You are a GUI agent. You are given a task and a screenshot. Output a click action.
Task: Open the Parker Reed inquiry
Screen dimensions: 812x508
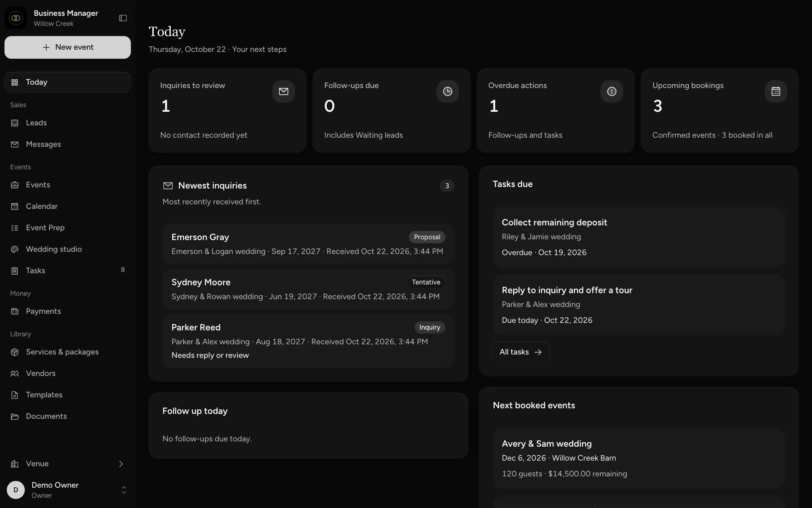308,341
